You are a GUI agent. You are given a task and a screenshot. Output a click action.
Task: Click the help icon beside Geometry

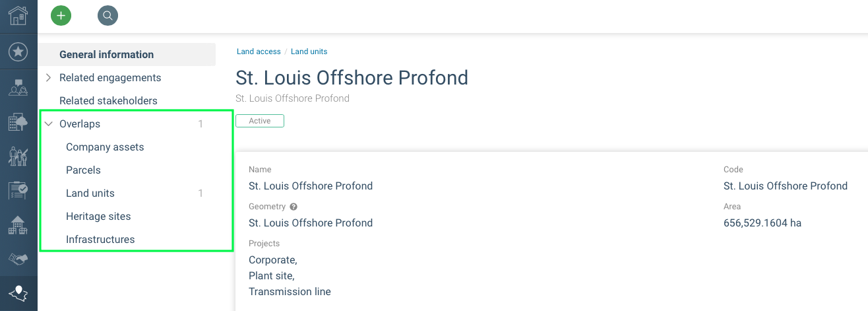[x=294, y=207]
